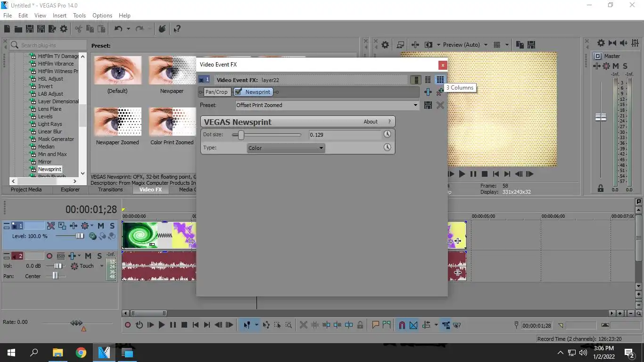Switch FX dialog to 2 columns layout
The image size is (644, 362).
(428, 80)
